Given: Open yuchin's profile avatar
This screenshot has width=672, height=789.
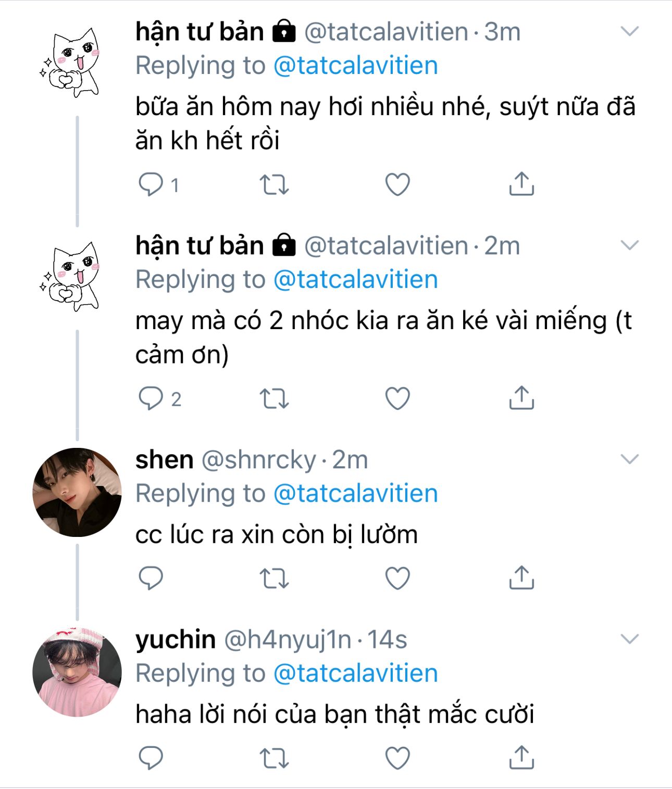Looking at the screenshot, I should click(x=77, y=672).
